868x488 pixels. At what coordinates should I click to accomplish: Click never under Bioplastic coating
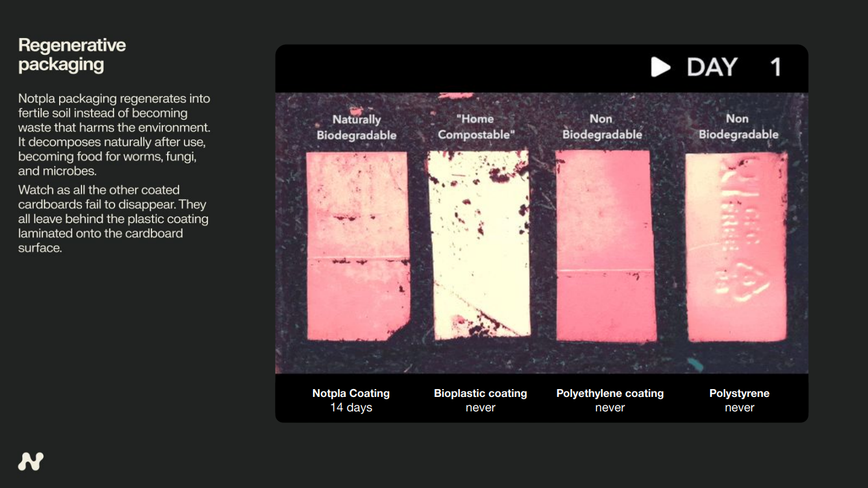(481, 408)
